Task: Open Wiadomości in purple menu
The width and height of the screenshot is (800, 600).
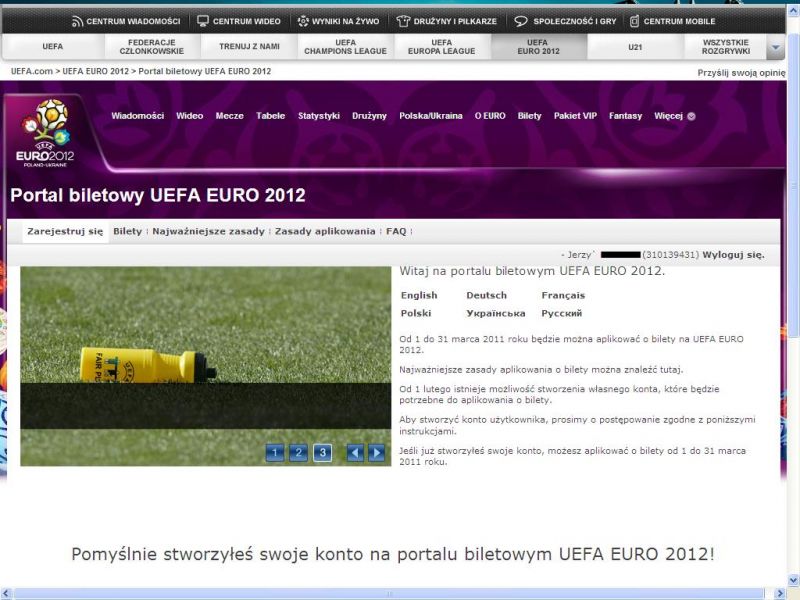Action: (x=138, y=116)
